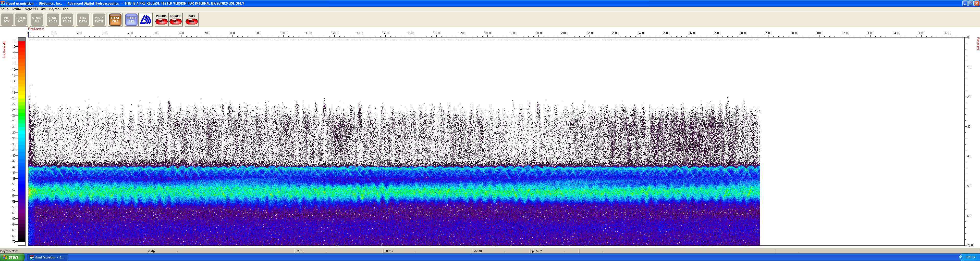Click the 1:1/... status bar entry
This screenshot has height=261, width=980.
299,251
